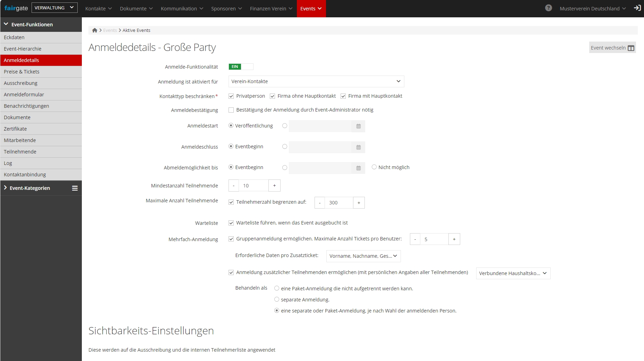Toggle the Warteliste führen checkbox
This screenshot has height=361, width=644.
pyautogui.click(x=231, y=223)
